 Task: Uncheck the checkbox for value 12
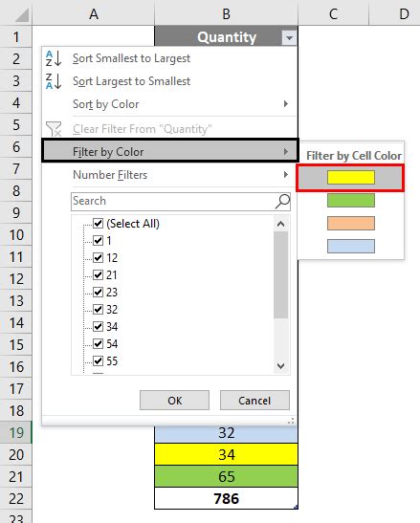(x=99, y=257)
